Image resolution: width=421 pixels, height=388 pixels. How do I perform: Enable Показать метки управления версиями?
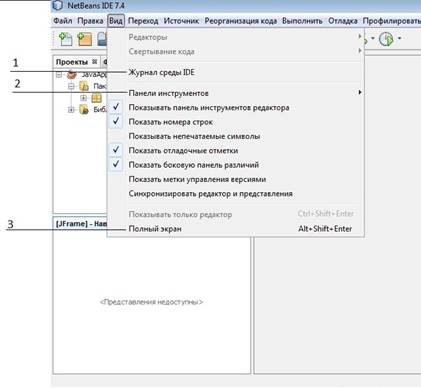pyautogui.click(x=197, y=179)
